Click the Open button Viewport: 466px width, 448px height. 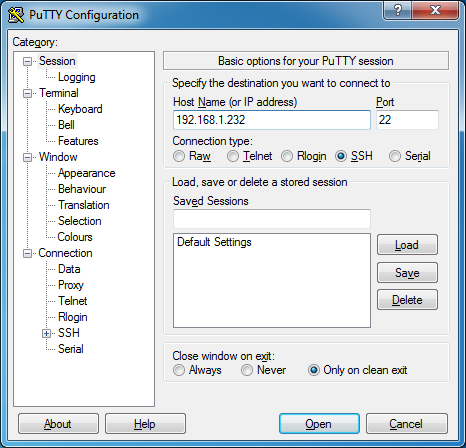[x=319, y=424]
